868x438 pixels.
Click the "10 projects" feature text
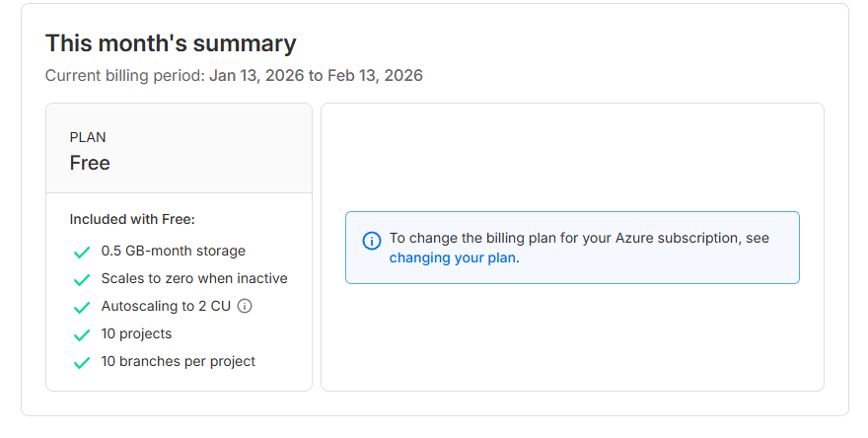pyautogui.click(x=136, y=333)
